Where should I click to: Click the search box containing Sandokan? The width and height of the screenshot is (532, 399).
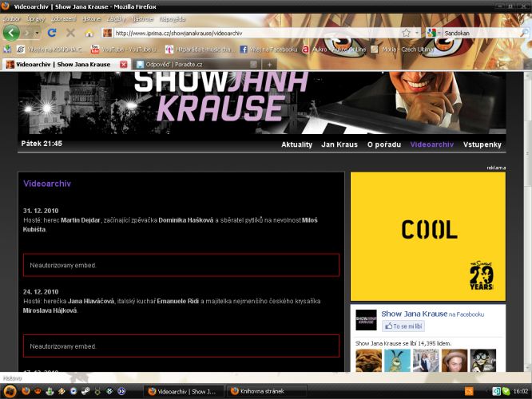(482, 33)
